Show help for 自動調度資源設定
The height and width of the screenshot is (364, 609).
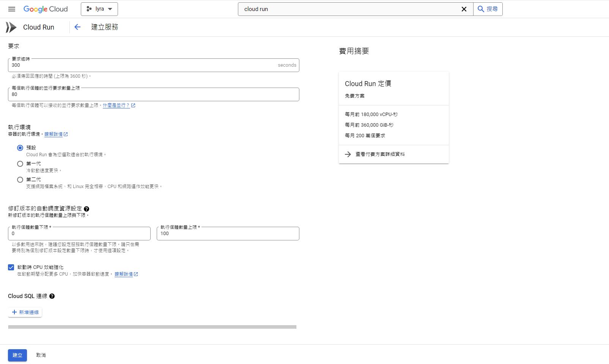tap(87, 209)
